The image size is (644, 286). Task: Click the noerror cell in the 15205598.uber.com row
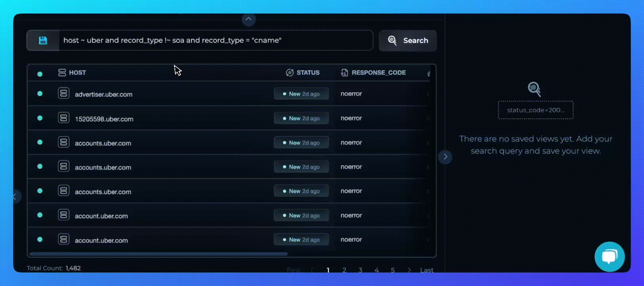(351, 118)
